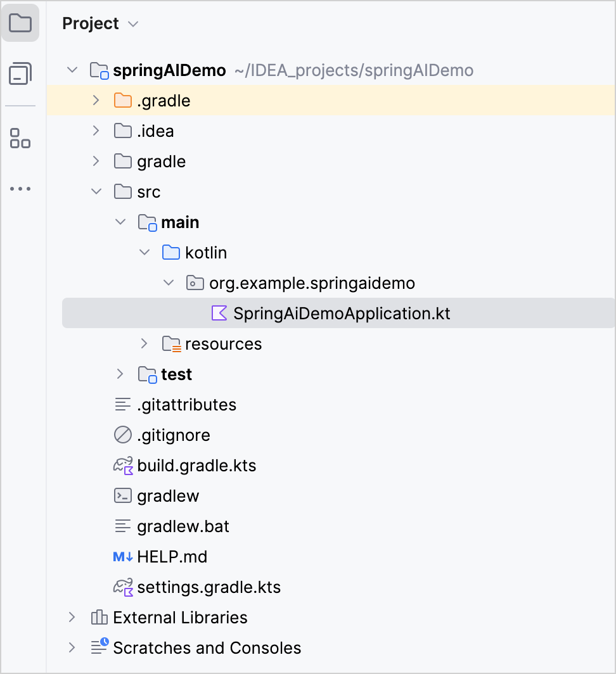Screen dimensions: 616x674
Task: Collapse the src folder
Action: [x=96, y=191]
